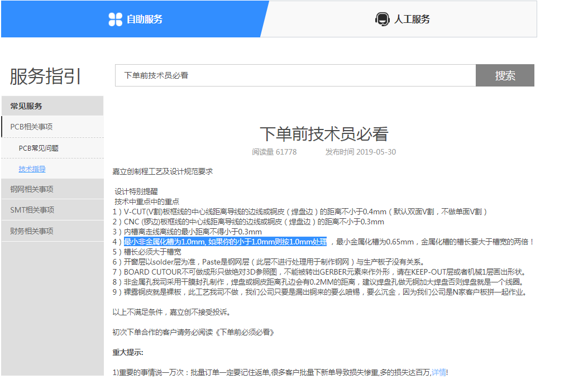Viewport: 588px width, 384px height.
Task: Focus the search box containing 下单前技术员必看
Action: (295, 75)
